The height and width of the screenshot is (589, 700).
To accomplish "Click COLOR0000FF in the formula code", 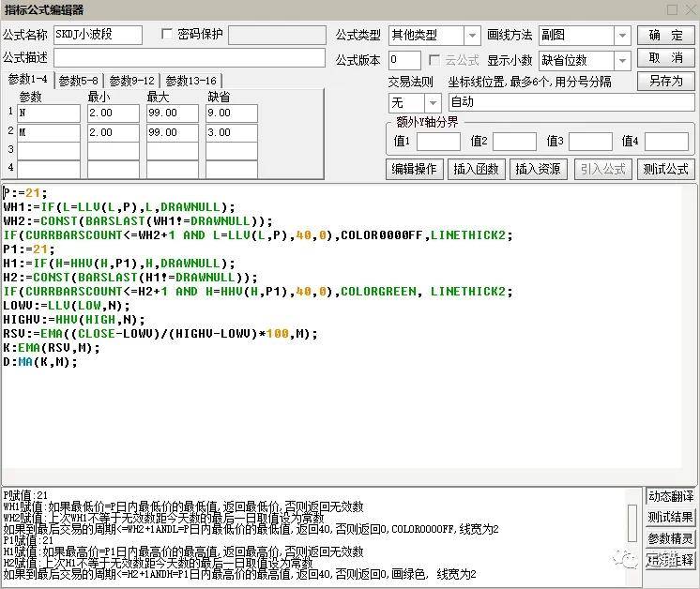I will click(382, 235).
